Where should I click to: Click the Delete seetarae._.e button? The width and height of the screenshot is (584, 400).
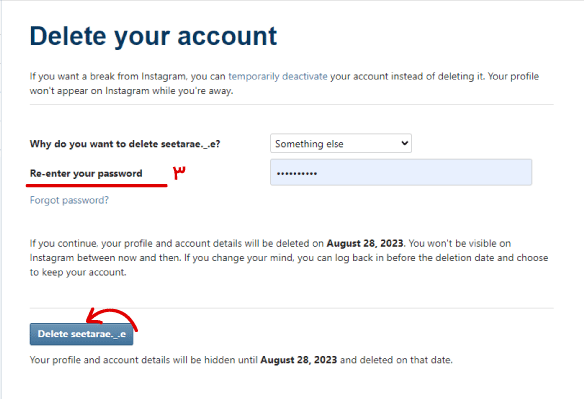pyautogui.click(x=82, y=334)
